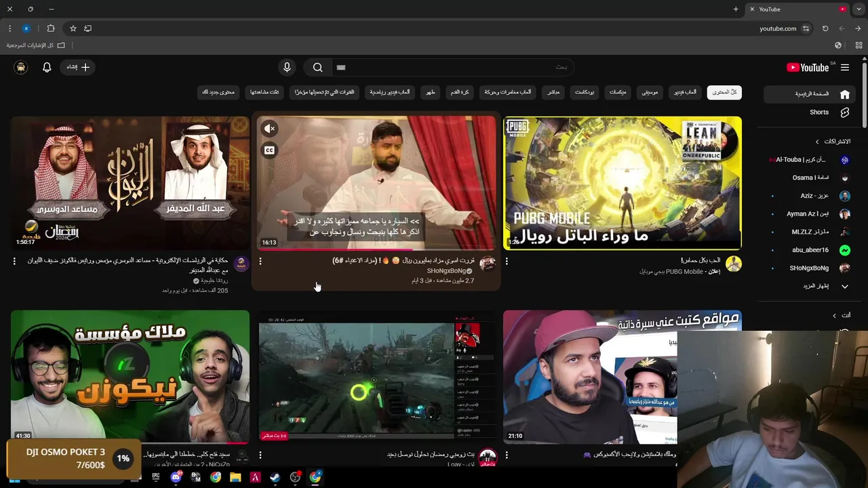Open the الليوان interview video thumbnail

pyautogui.click(x=130, y=183)
